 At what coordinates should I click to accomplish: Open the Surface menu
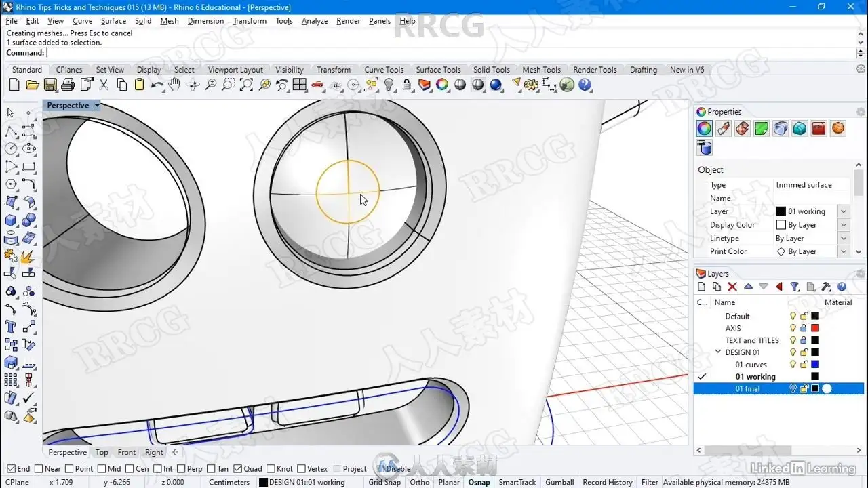(x=113, y=21)
